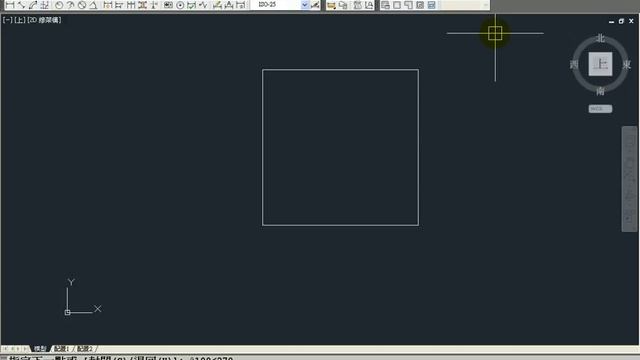
Task: Click the Polygonal Viewport icon
Action: [x=408, y=5]
